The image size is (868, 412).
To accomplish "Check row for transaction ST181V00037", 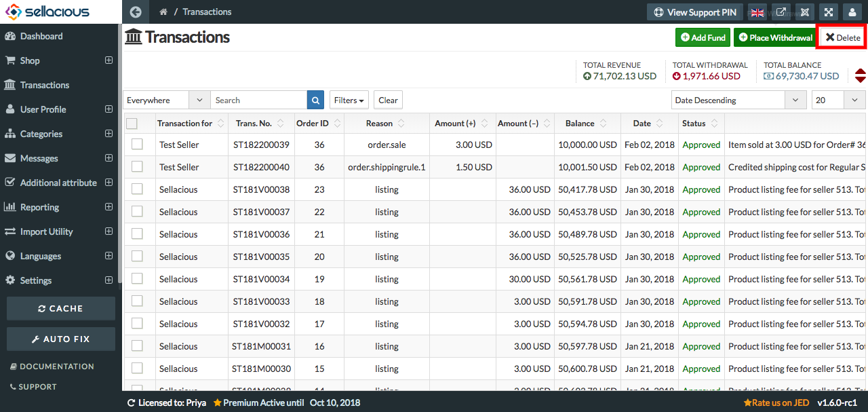I will pyautogui.click(x=137, y=211).
